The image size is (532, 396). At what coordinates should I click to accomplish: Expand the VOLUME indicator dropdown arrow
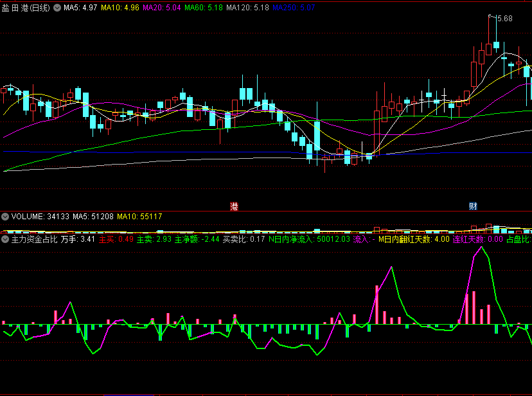pyautogui.click(x=5, y=217)
